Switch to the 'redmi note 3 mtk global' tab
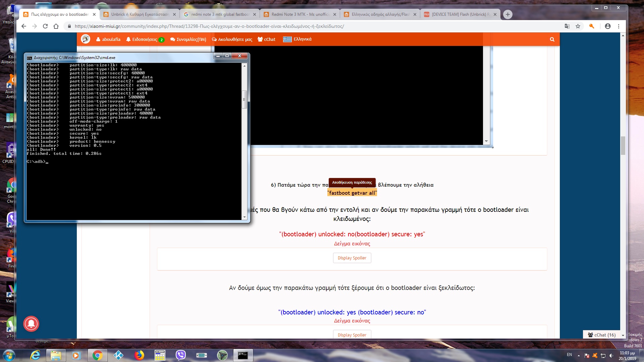Image resolution: width=644 pixels, height=362 pixels. coord(220,14)
